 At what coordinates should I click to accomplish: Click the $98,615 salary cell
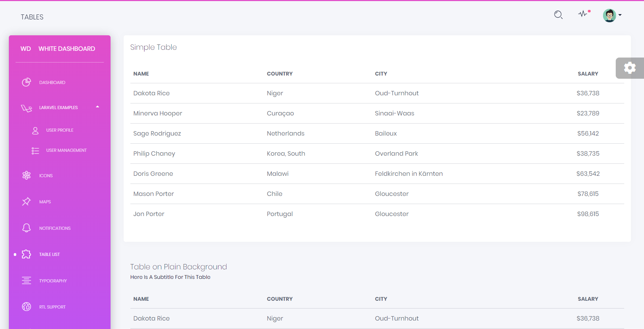point(588,214)
